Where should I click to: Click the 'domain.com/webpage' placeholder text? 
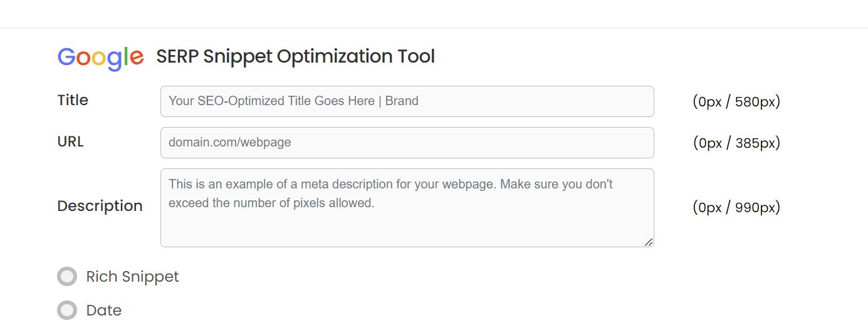point(230,143)
